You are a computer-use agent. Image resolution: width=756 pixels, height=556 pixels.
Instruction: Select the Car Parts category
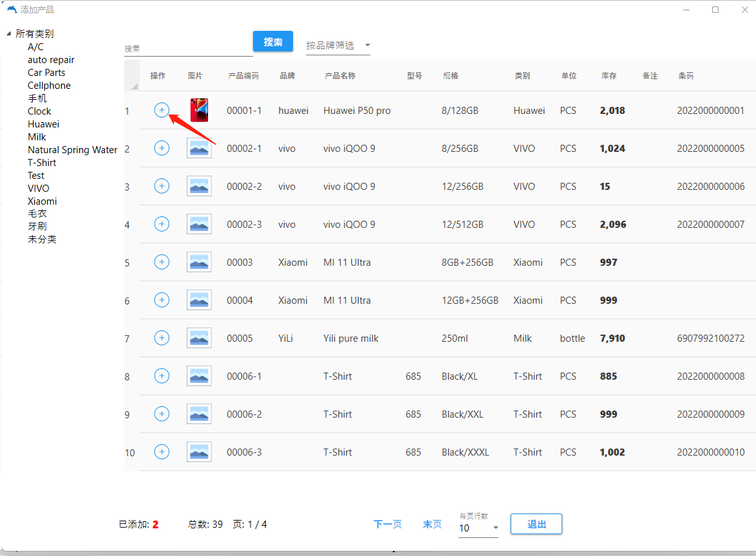click(46, 73)
